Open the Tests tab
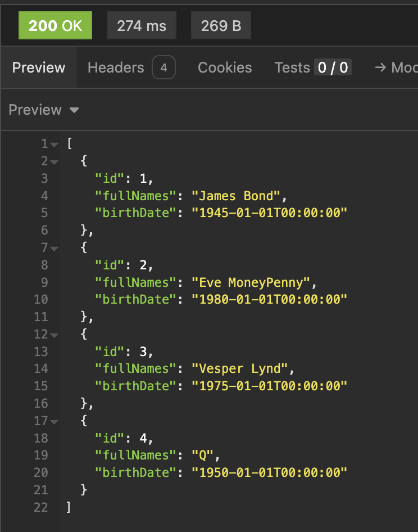The width and height of the screenshot is (418, 532). coord(292,68)
